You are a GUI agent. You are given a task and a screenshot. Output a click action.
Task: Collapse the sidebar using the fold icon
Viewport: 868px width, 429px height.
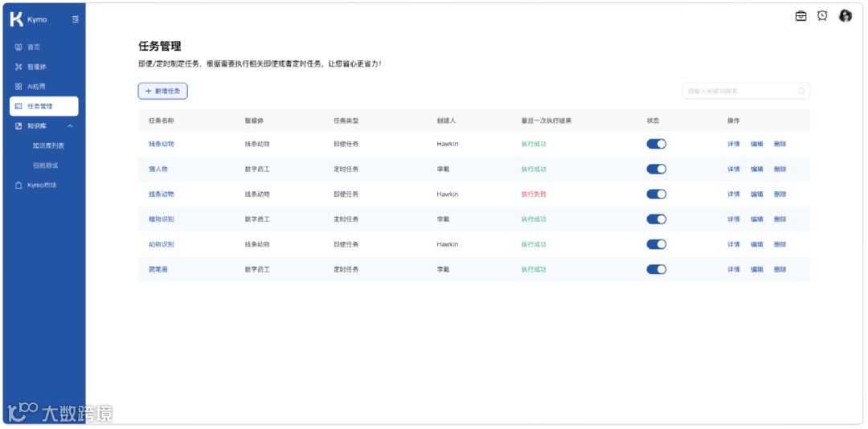pos(76,19)
